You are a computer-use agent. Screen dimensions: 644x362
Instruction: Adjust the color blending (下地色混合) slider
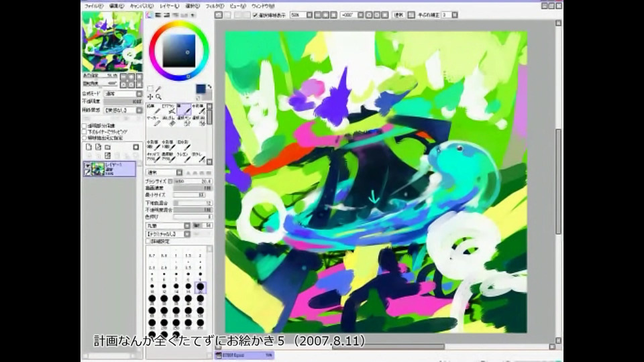[193, 202]
